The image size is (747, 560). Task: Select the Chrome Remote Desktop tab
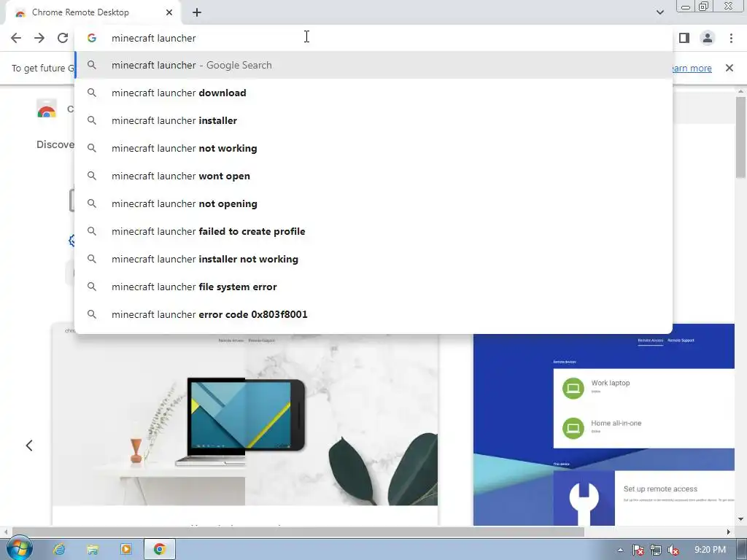(93, 12)
